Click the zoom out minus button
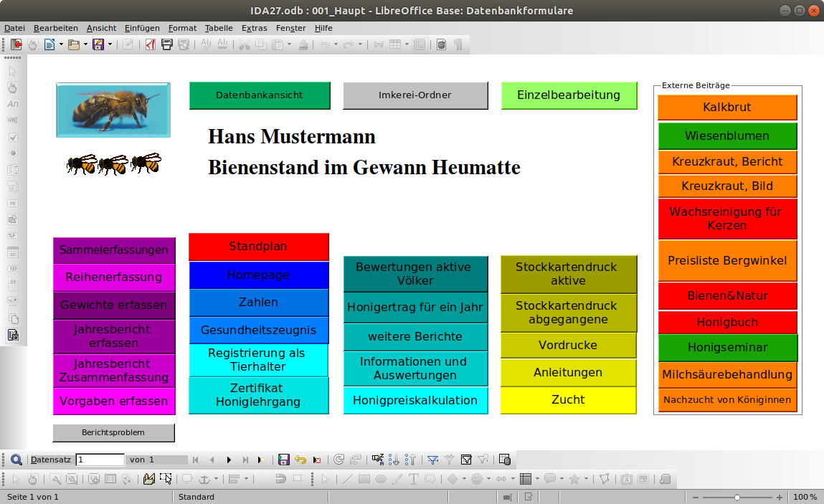 696,497
